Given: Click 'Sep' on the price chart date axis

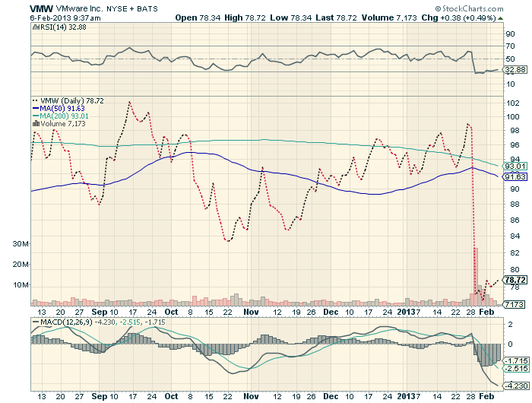Looking at the screenshot, I should 100,312.
